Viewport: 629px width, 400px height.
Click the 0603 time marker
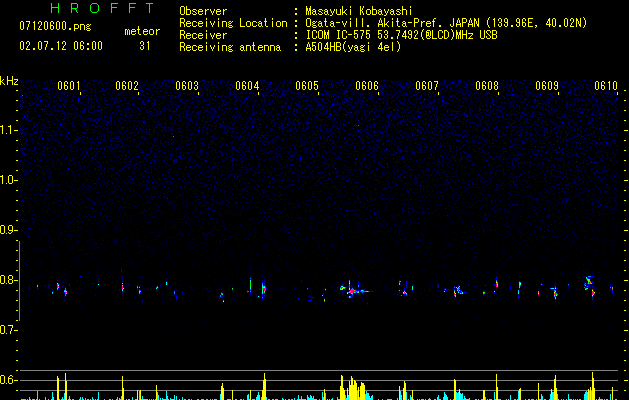187,86
